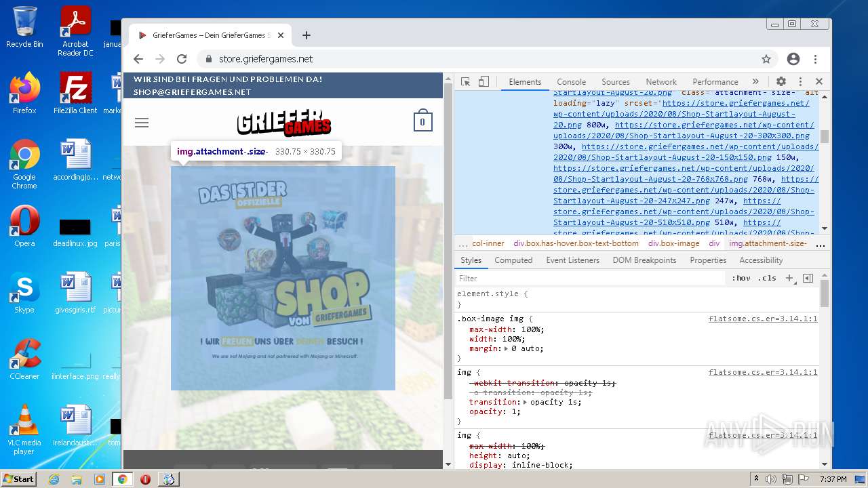
Task: Show hidden breadcrumbs left ellipsis
Action: point(462,244)
